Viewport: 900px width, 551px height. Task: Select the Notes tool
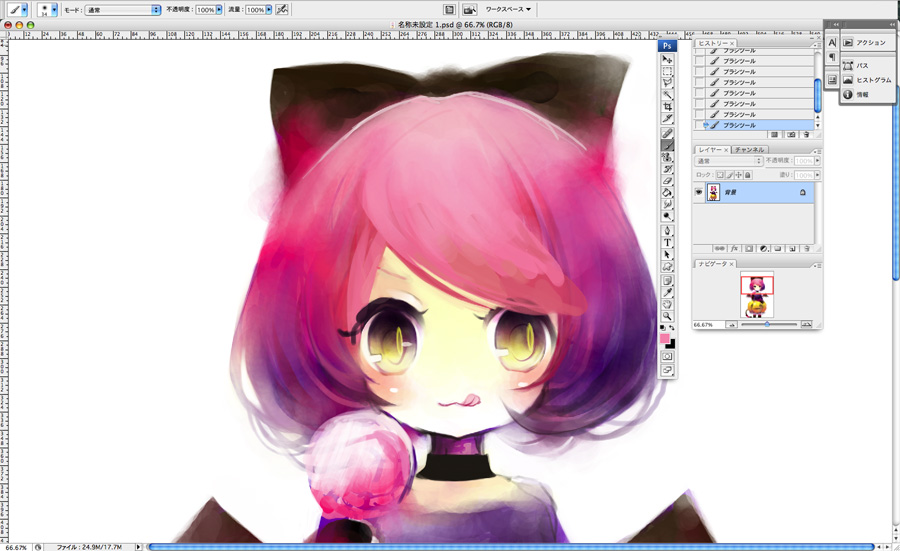[x=667, y=281]
